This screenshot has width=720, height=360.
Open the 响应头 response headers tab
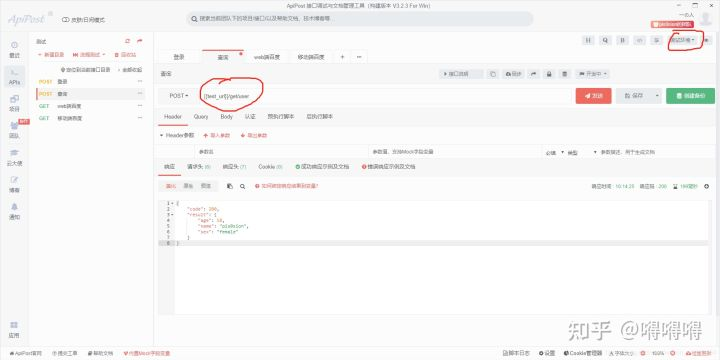[x=234, y=167]
